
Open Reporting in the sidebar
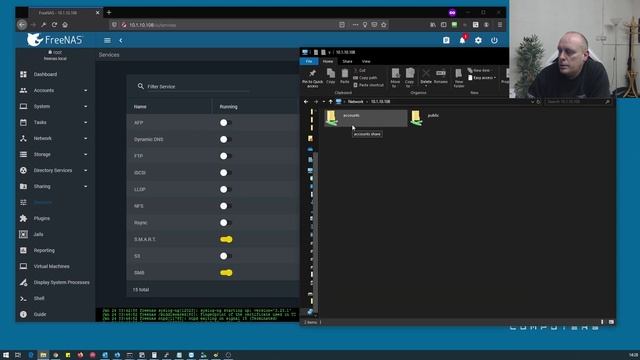point(44,250)
